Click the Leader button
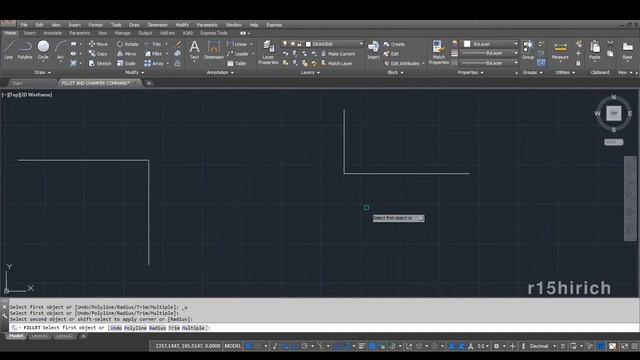Screen dimensions: 640x360 pyautogui.click(x=238, y=54)
